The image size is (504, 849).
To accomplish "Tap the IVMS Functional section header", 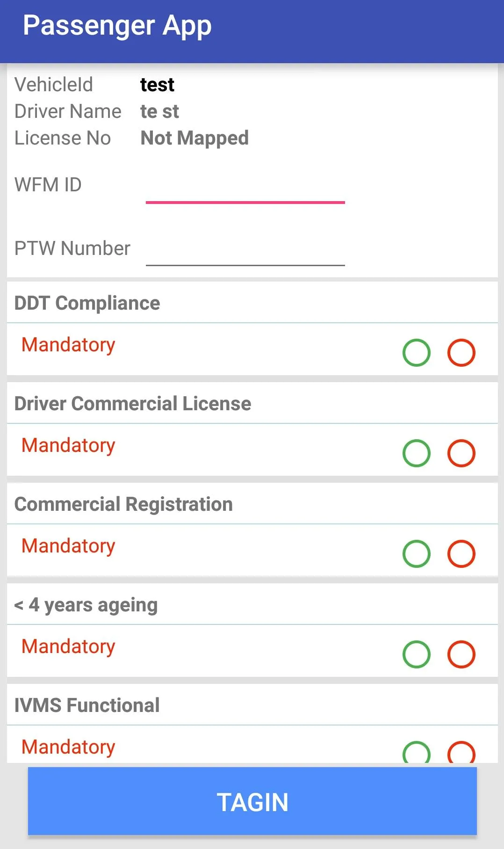I will coord(87,705).
